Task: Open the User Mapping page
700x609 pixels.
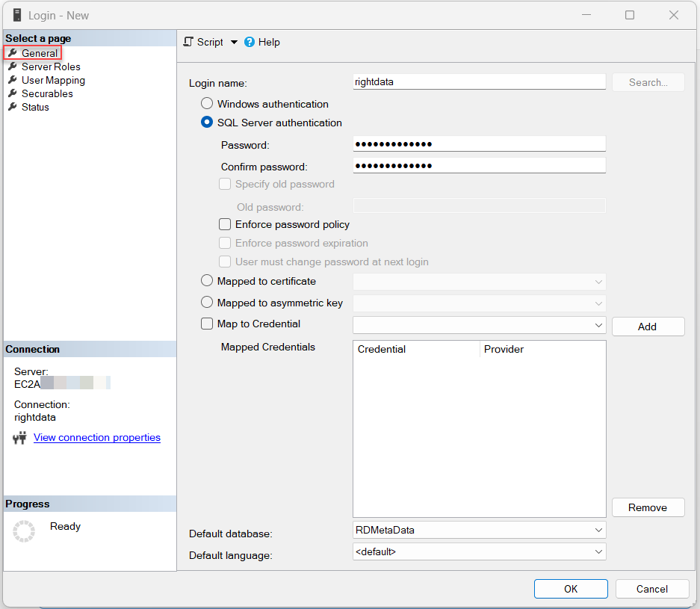Action: tap(52, 80)
